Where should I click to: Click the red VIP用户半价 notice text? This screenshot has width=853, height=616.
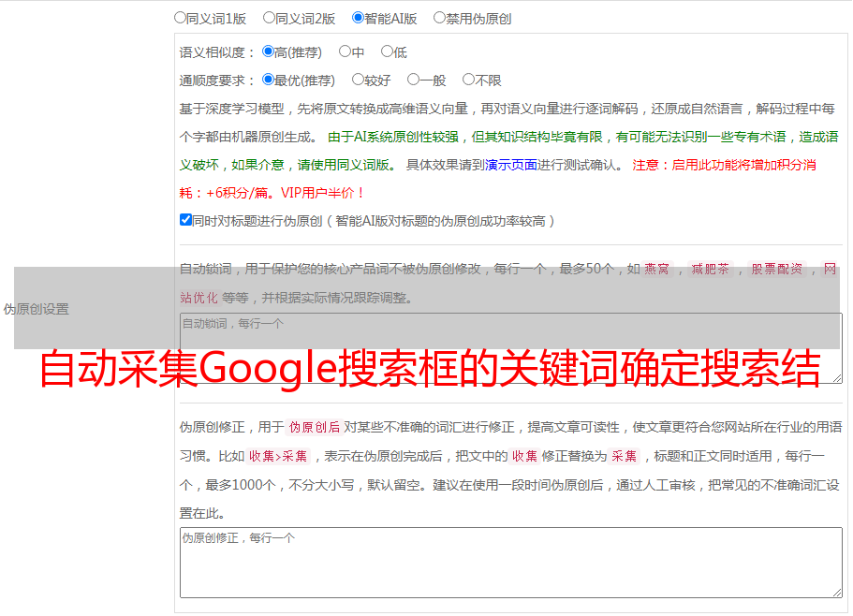tap(323, 193)
